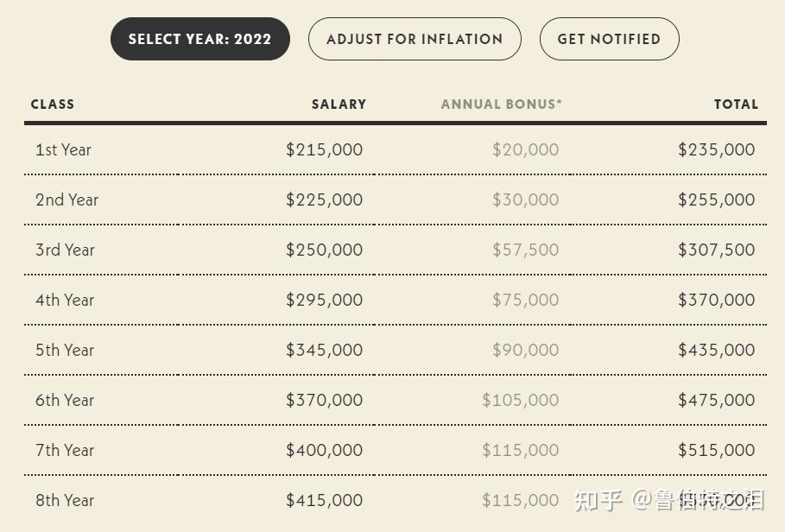Screen dimensions: 785x532
Task: Click the Class column header
Action: point(53,104)
